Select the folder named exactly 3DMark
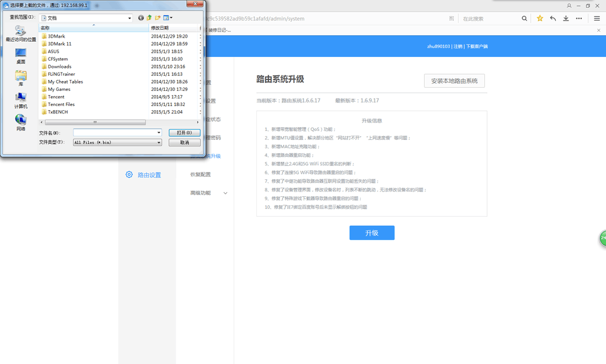Image resolution: width=606 pixels, height=364 pixels. point(53,36)
